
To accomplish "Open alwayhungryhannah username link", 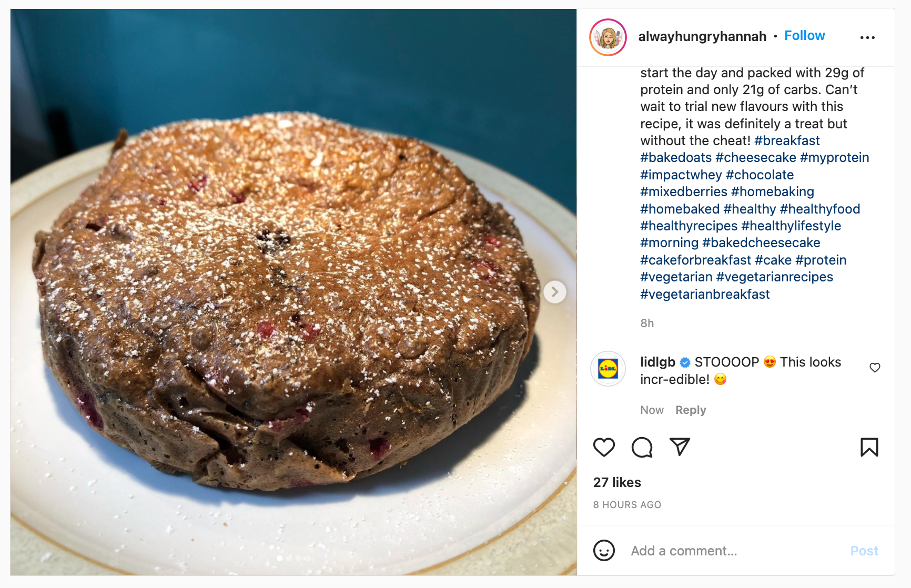I will click(702, 36).
